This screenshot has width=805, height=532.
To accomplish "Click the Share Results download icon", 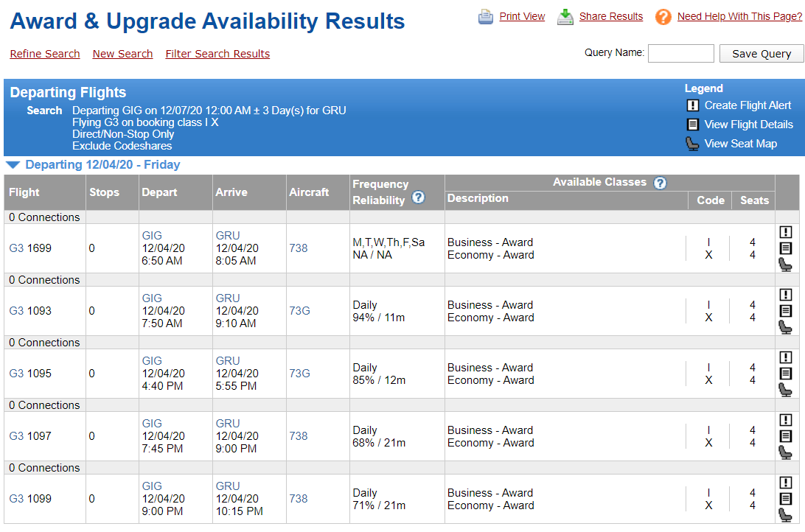I will click(565, 16).
